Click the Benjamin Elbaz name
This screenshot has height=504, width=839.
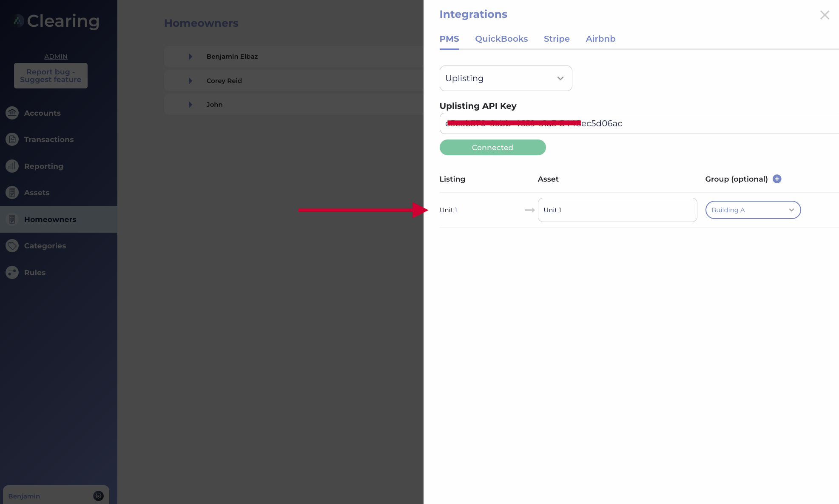[232, 56]
